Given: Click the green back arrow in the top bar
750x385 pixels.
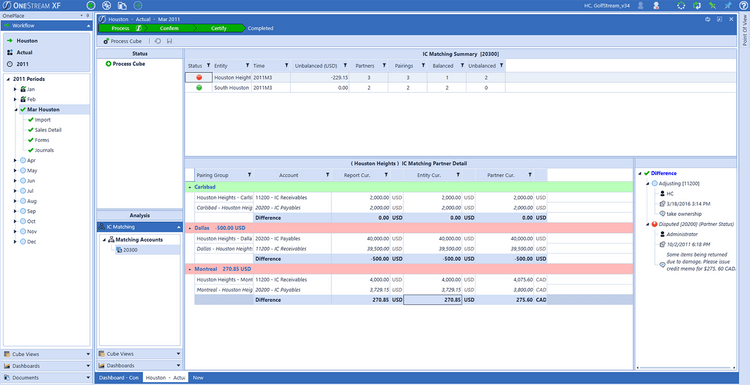Looking at the screenshot, I should tap(91, 5).
